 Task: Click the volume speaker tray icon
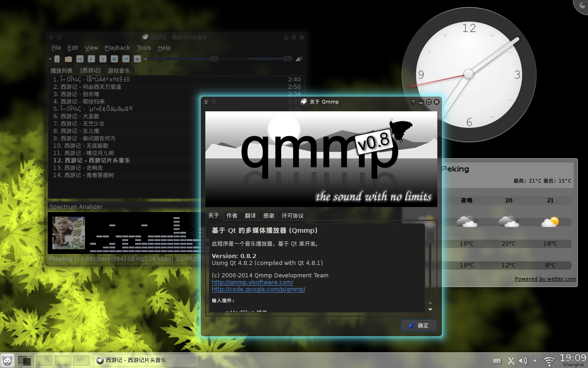523,361
